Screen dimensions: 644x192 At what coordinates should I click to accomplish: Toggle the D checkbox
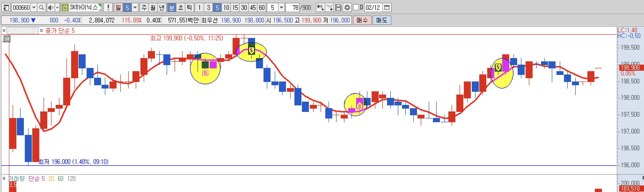tap(356, 7)
